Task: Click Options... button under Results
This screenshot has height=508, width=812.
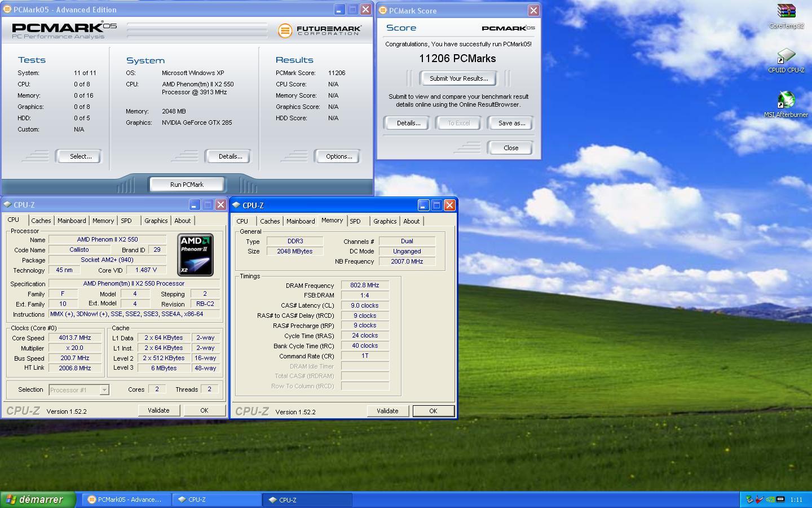Action: coord(337,156)
